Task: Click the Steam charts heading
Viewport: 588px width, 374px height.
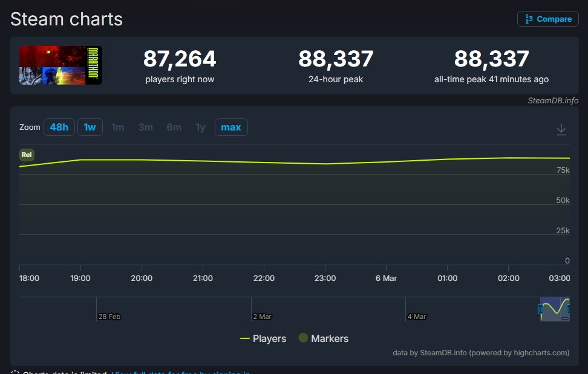Action: point(67,19)
